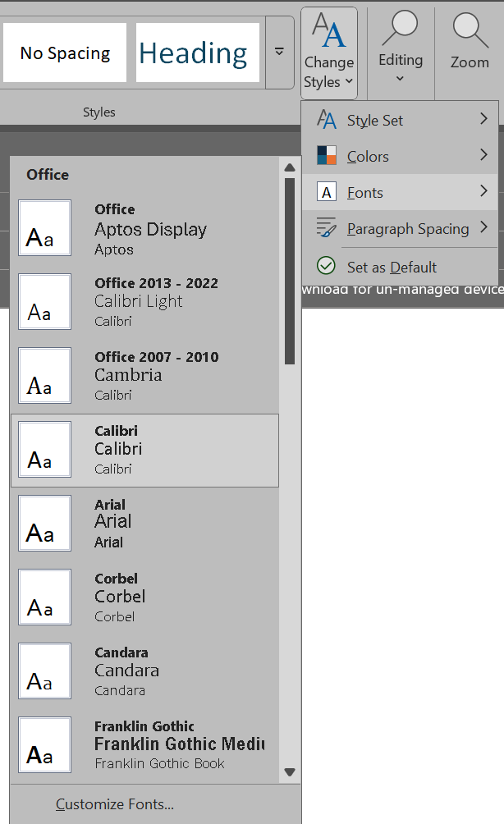Click the Change Styles icon
Image resolution: width=504 pixels, height=824 pixels.
click(x=328, y=29)
